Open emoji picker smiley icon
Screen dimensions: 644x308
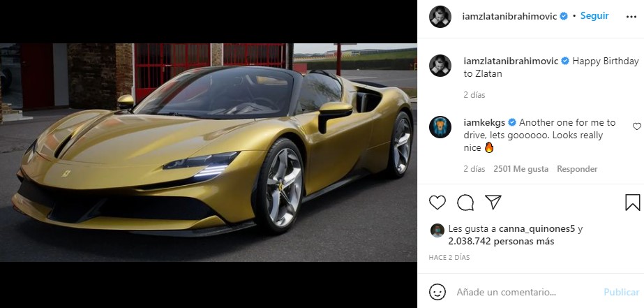click(437, 292)
